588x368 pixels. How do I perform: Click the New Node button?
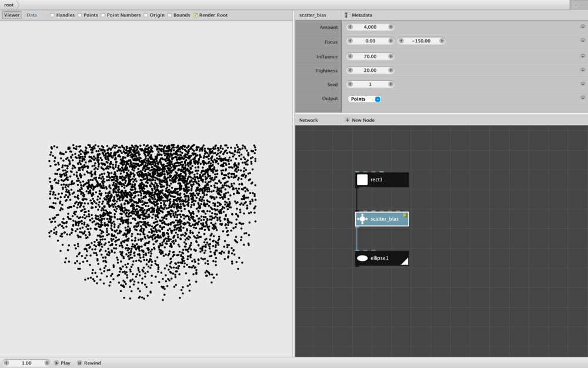point(360,120)
